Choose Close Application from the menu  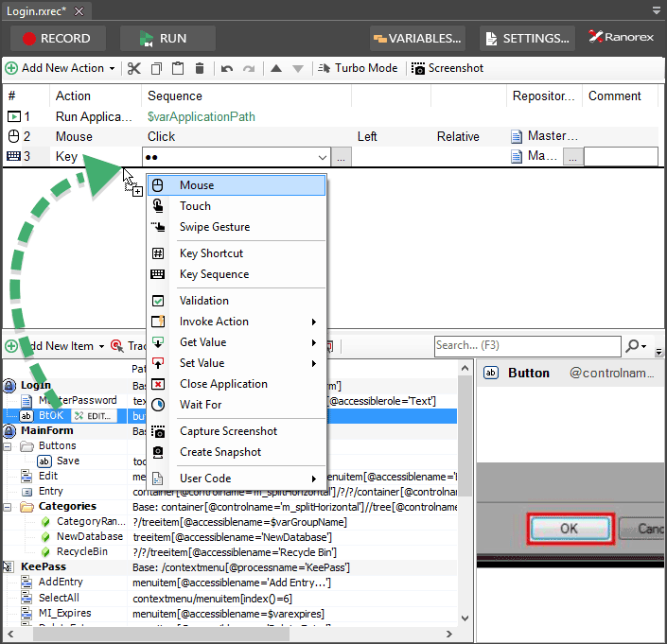pos(237,384)
